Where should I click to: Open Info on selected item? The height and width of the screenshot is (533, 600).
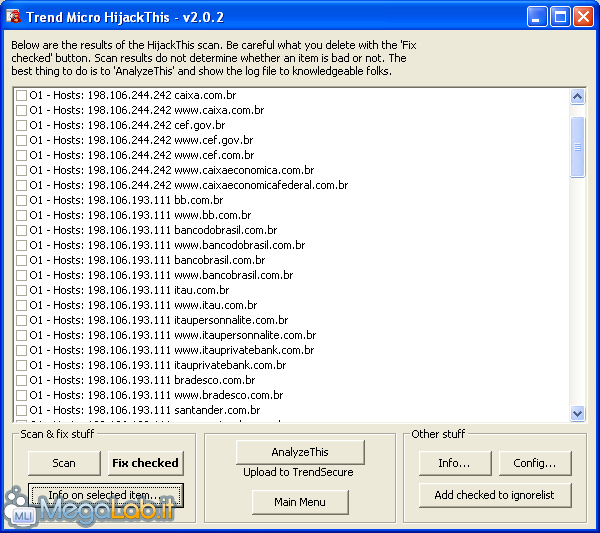pos(106,496)
